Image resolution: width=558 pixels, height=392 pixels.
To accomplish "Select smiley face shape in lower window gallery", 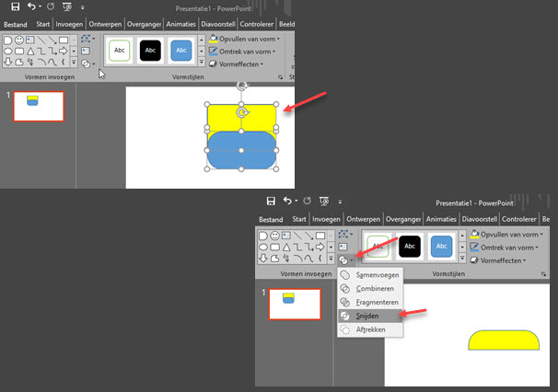I will [274, 236].
